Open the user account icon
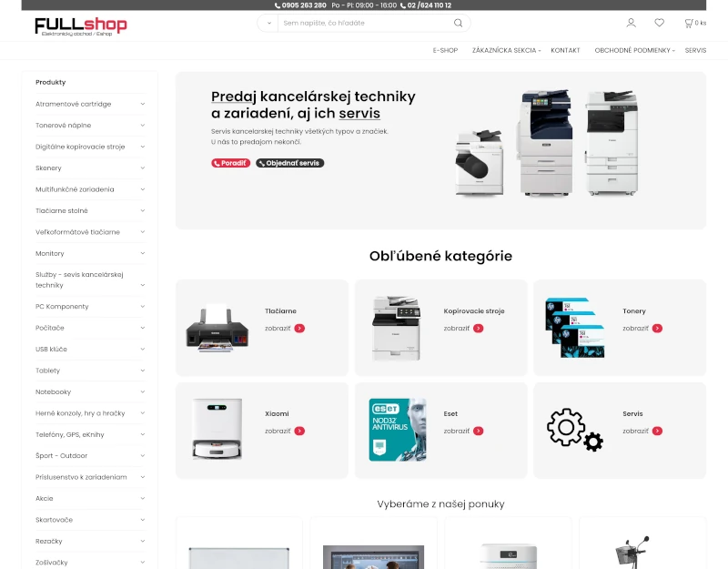The width and height of the screenshot is (728, 569). pyautogui.click(x=631, y=23)
